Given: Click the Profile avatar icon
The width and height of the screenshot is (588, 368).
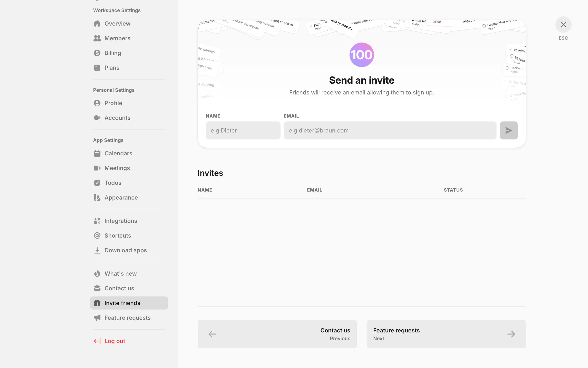Looking at the screenshot, I should 97,103.
